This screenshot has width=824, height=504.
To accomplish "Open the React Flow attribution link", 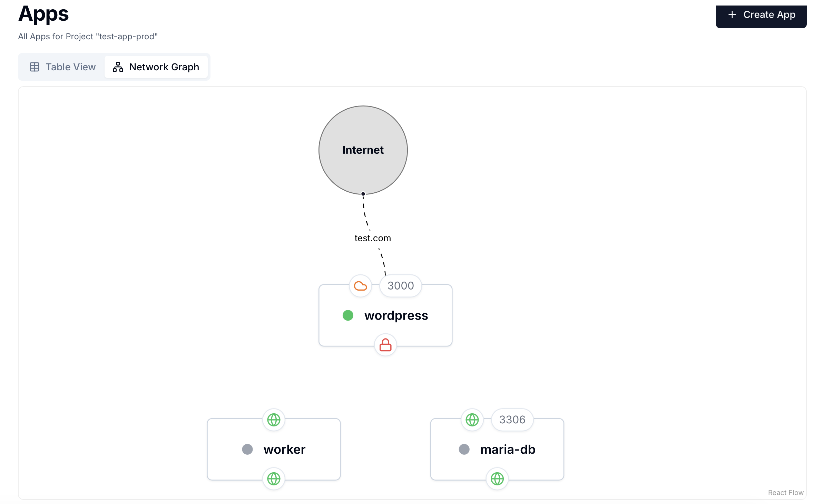I will point(785,492).
